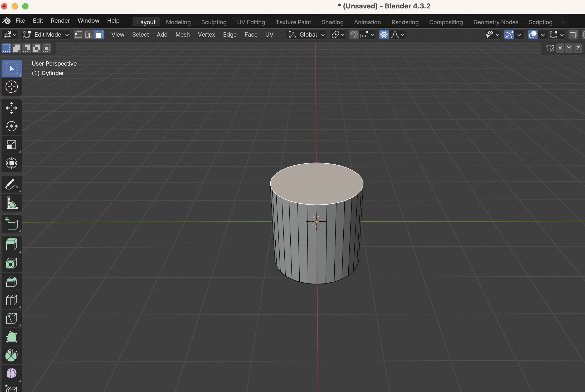Open the editor type dropdown
This screenshot has height=392, width=585.
point(10,35)
